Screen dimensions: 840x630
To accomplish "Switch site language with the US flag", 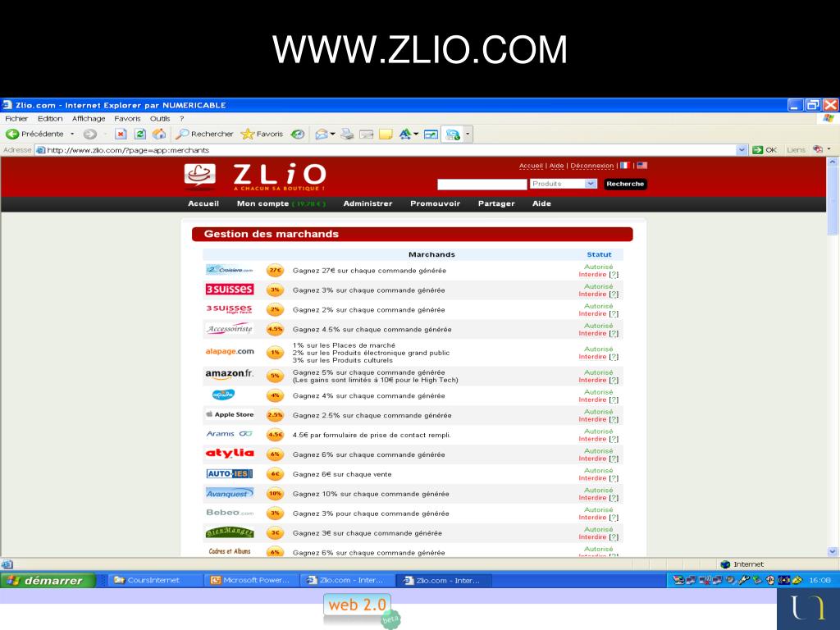I will pos(641,166).
